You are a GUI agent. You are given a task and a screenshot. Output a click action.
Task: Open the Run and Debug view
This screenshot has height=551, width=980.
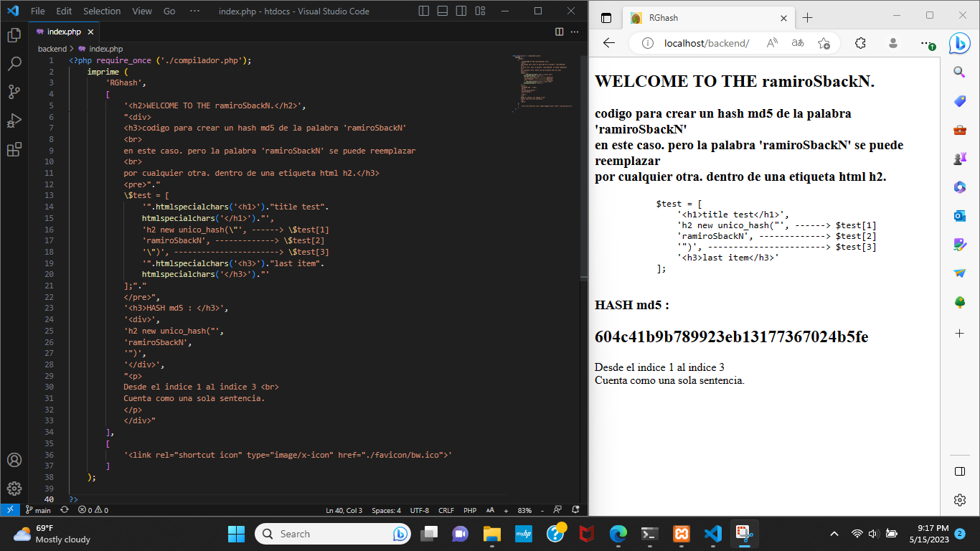coord(14,121)
